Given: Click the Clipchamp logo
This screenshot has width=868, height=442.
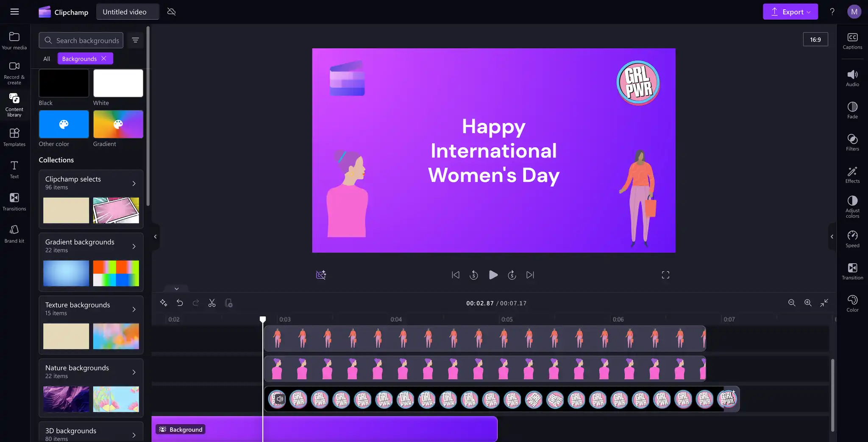Looking at the screenshot, I should (64, 12).
